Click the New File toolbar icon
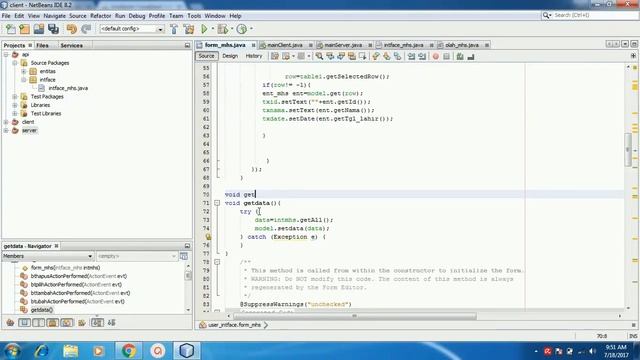Screen dimensions: 640x360 pyautogui.click(x=11, y=29)
